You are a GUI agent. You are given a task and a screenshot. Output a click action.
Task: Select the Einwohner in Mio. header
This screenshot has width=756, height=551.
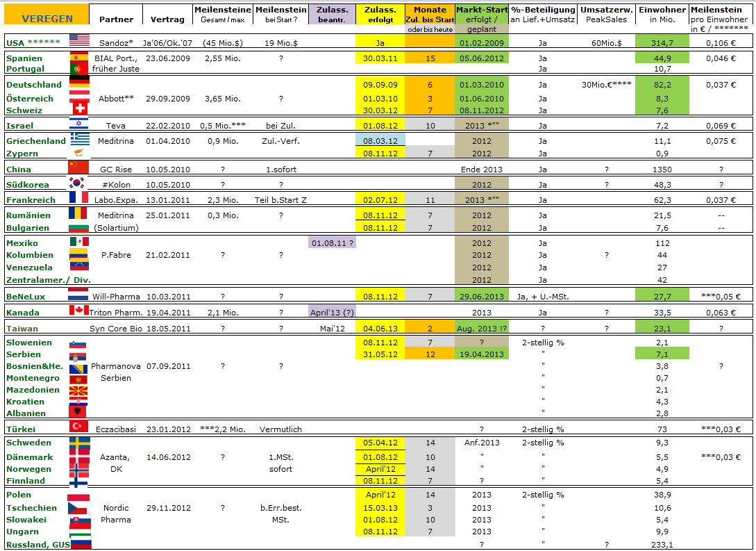point(662,15)
